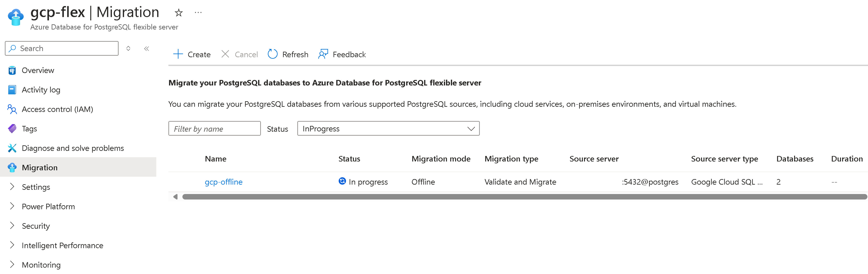Screen dimensions: 868x274
Task: Click Create to start new migration
Action: [192, 54]
